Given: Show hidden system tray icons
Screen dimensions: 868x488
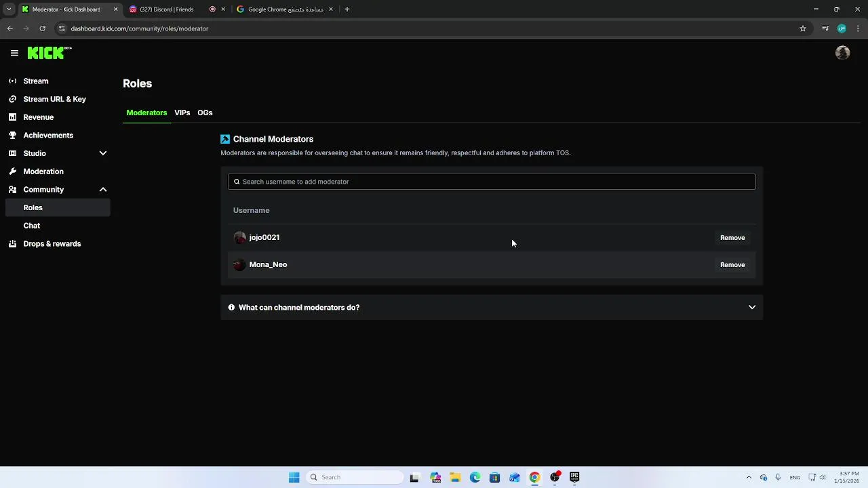Looking at the screenshot, I should pyautogui.click(x=749, y=477).
